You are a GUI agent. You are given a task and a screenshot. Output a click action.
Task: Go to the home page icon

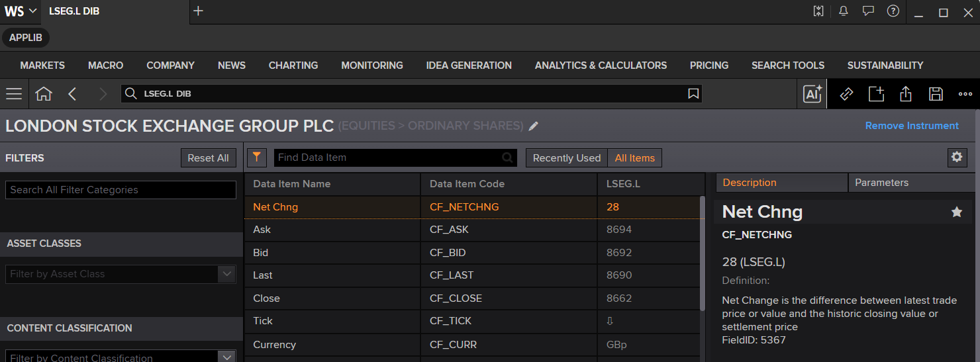44,94
